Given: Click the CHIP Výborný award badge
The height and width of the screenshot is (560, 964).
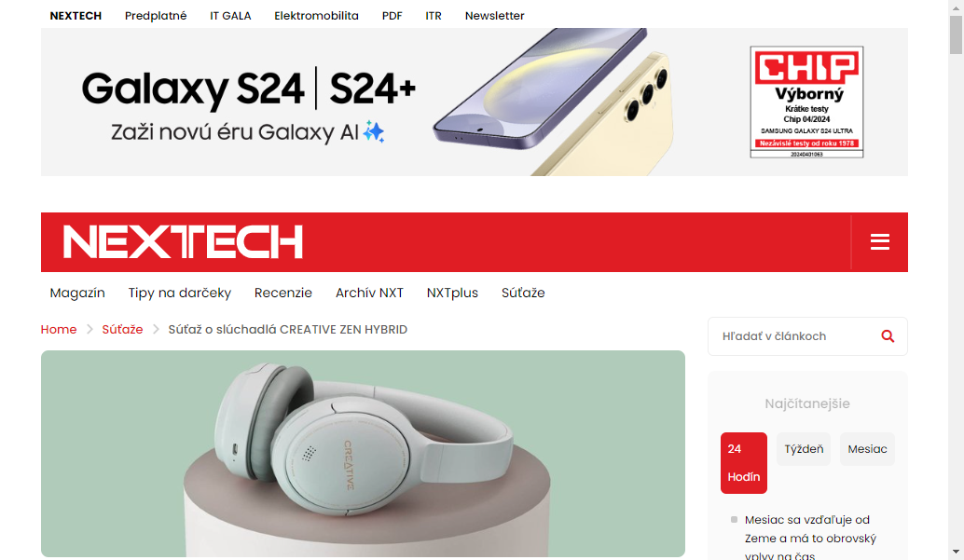Looking at the screenshot, I should (806, 102).
